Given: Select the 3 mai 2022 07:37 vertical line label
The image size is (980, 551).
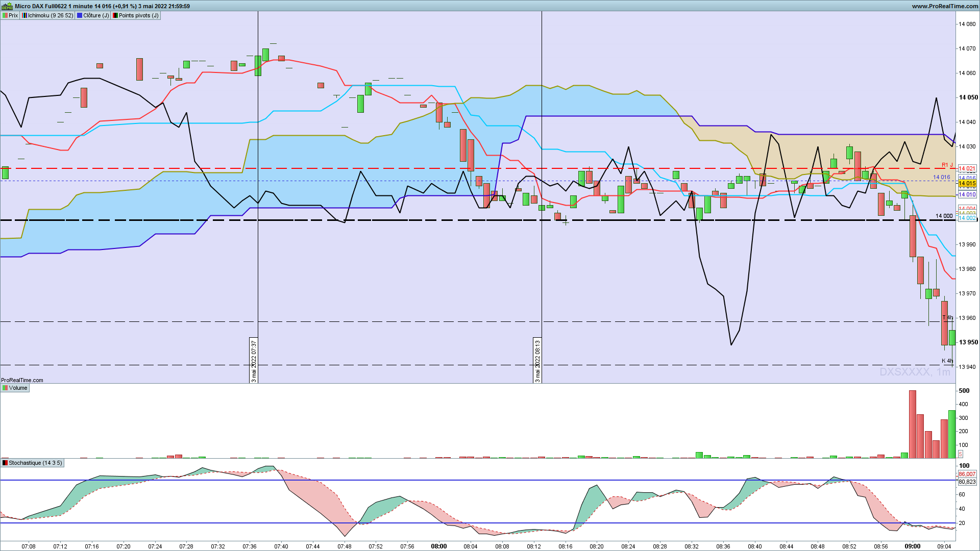Looking at the screenshot, I should click(x=254, y=360).
